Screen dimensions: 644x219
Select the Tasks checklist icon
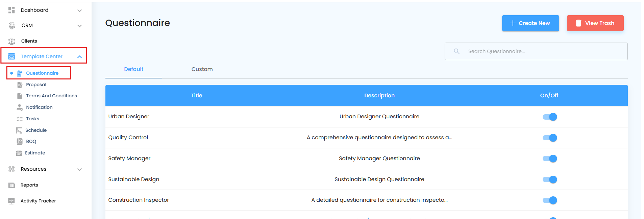20,119
